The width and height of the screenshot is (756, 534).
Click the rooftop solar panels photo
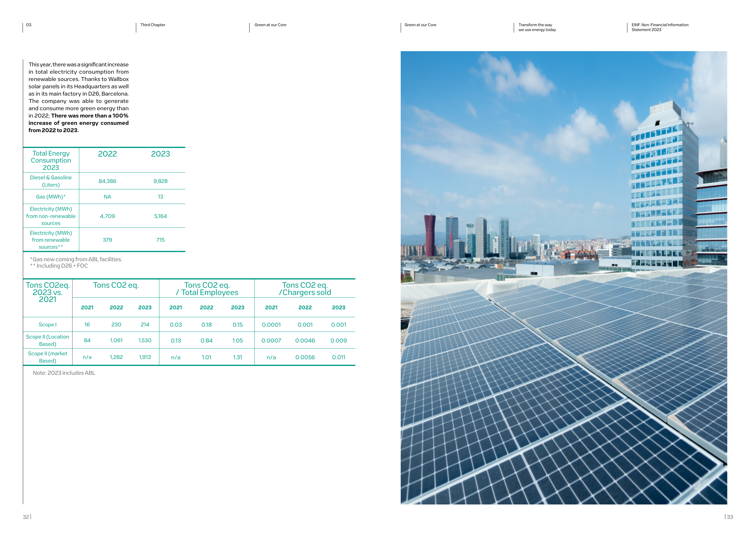tap(564, 278)
